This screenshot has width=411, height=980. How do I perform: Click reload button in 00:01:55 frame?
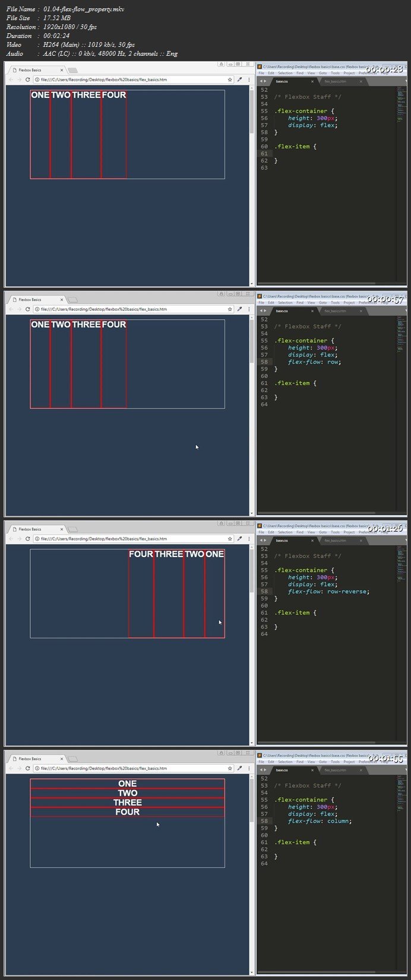(x=27, y=768)
